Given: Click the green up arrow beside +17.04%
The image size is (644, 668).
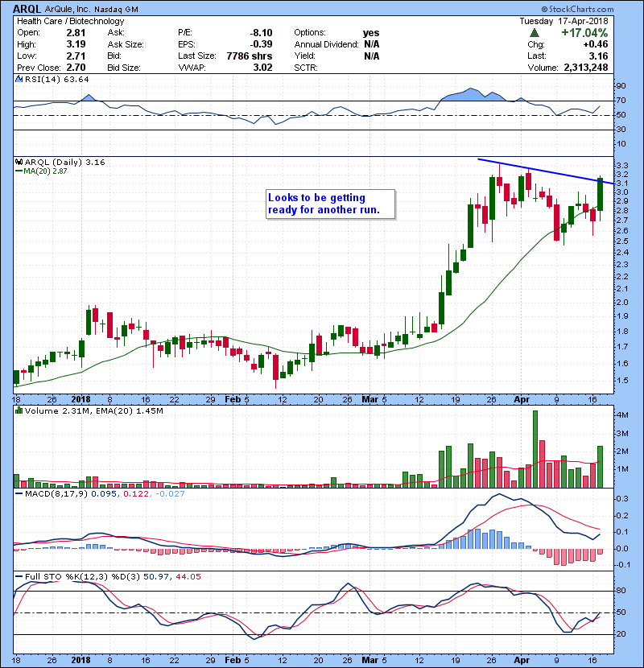Looking at the screenshot, I should (x=535, y=33).
